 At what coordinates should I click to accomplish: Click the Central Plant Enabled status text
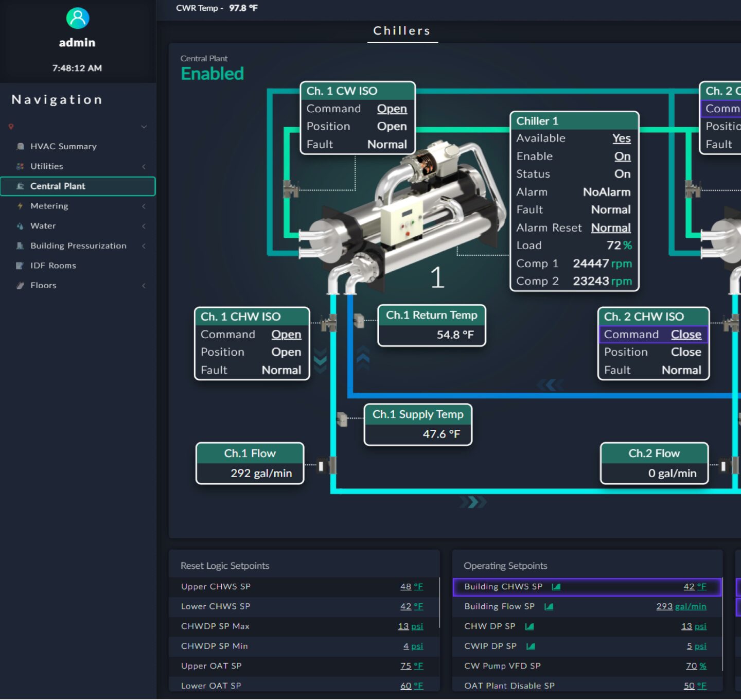[x=212, y=74]
